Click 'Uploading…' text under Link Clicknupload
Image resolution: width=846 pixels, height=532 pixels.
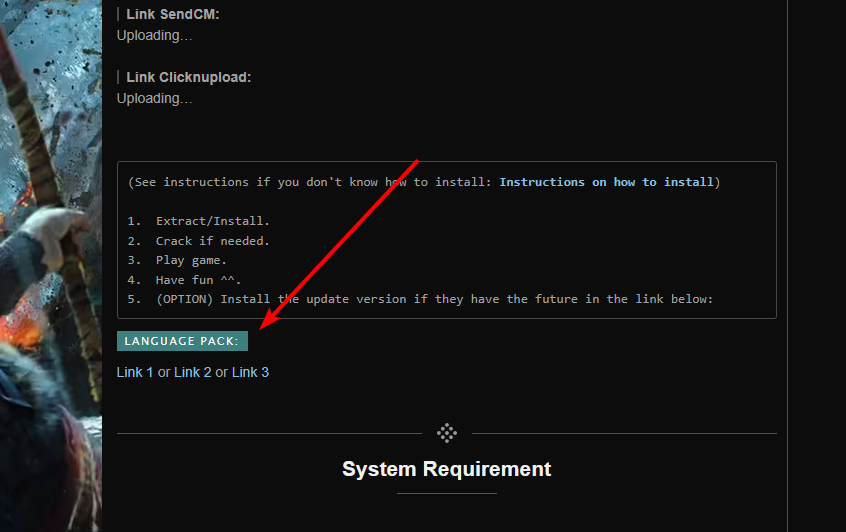[154, 98]
